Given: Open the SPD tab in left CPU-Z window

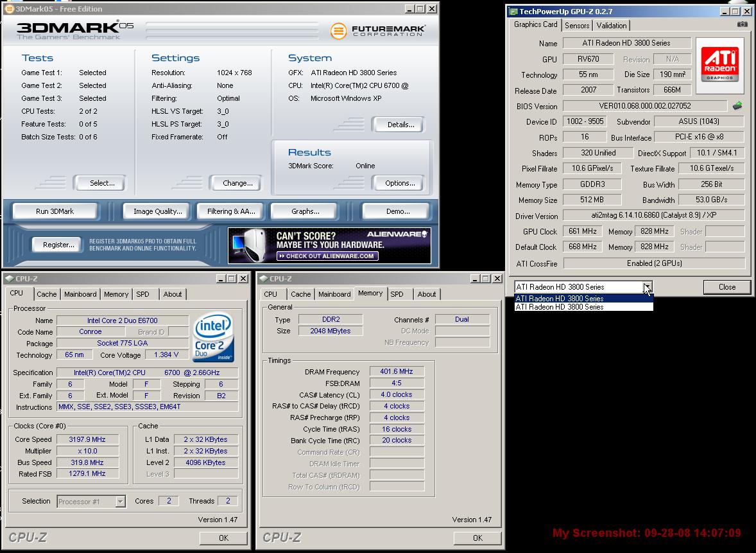Looking at the screenshot, I should point(142,294).
